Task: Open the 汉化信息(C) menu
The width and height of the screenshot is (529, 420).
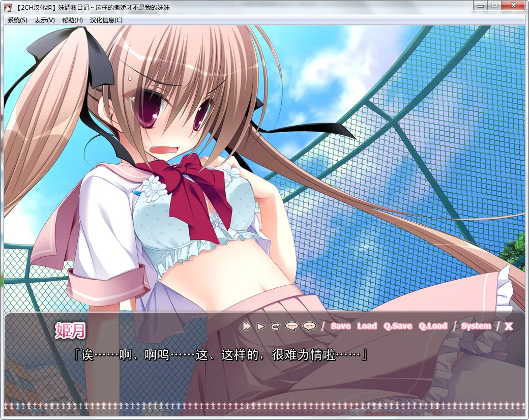Action: [106, 20]
